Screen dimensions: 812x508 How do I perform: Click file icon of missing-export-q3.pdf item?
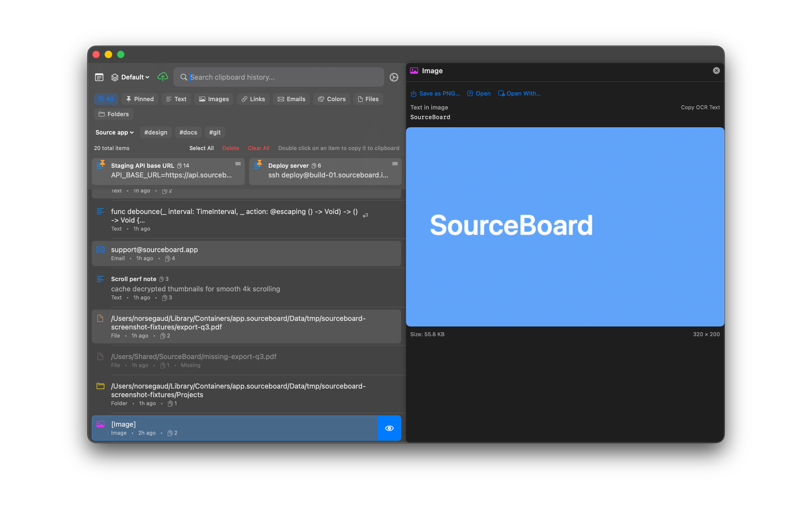[x=100, y=357]
